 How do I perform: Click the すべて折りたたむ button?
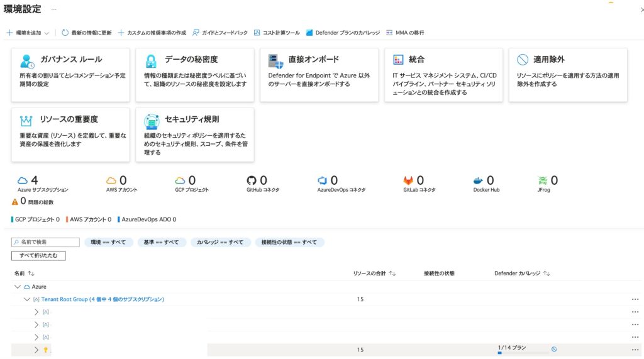coord(38,256)
